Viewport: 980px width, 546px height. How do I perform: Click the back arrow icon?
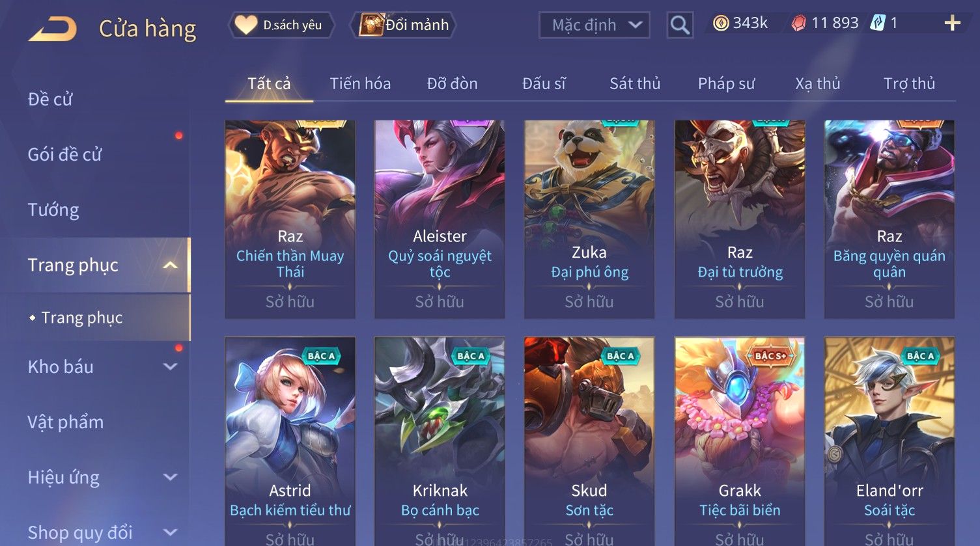click(x=52, y=29)
